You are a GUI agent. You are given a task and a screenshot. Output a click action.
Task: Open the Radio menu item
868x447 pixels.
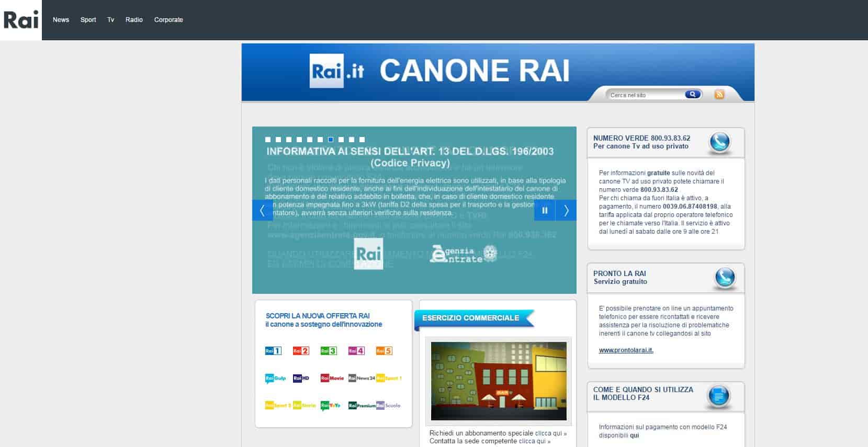(134, 20)
